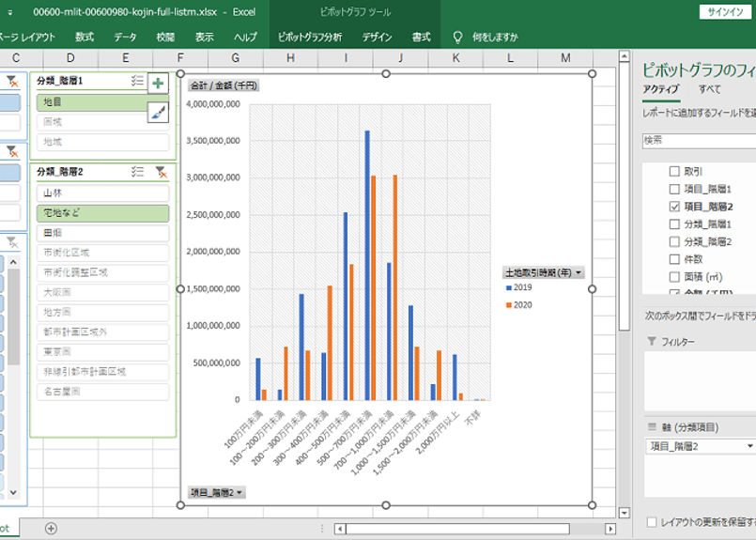Click the chart elements plus button

tap(158, 84)
